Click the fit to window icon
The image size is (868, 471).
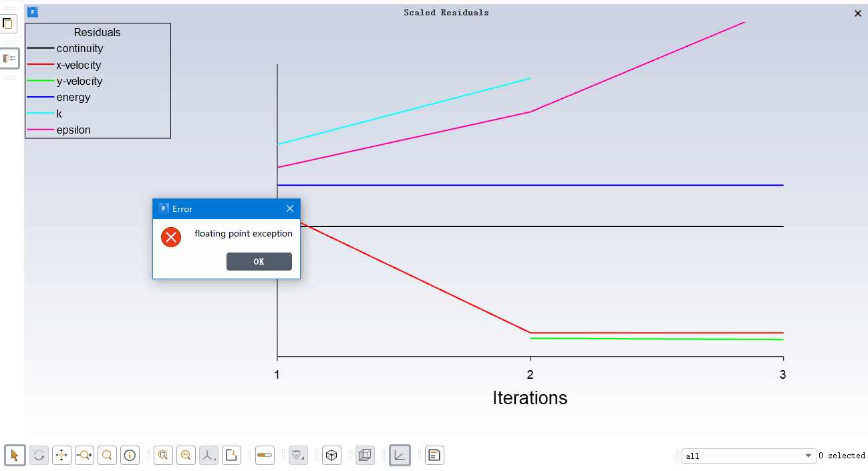pyautogui.click(x=162, y=456)
